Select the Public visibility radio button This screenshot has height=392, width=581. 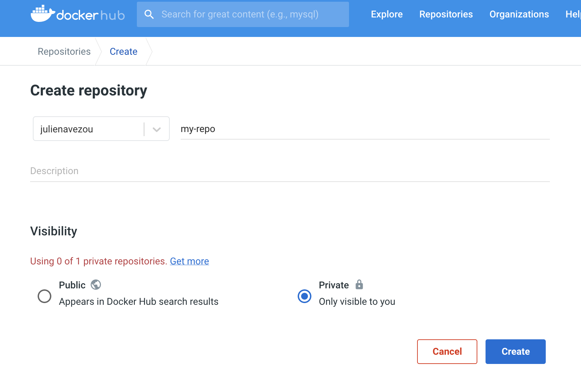point(44,296)
